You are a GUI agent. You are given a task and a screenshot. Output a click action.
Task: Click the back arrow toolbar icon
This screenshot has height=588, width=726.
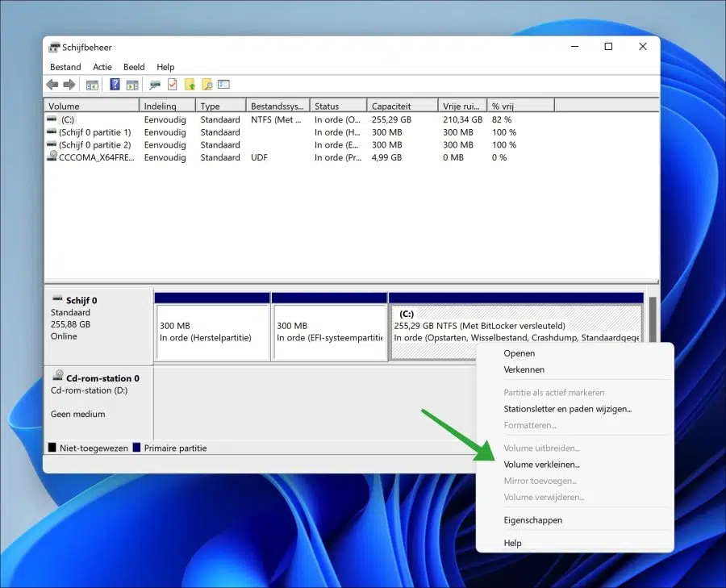tap(52, 85)
